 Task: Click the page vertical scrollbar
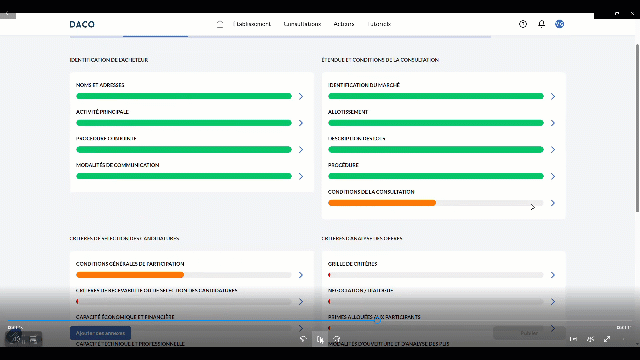(637, 127)
